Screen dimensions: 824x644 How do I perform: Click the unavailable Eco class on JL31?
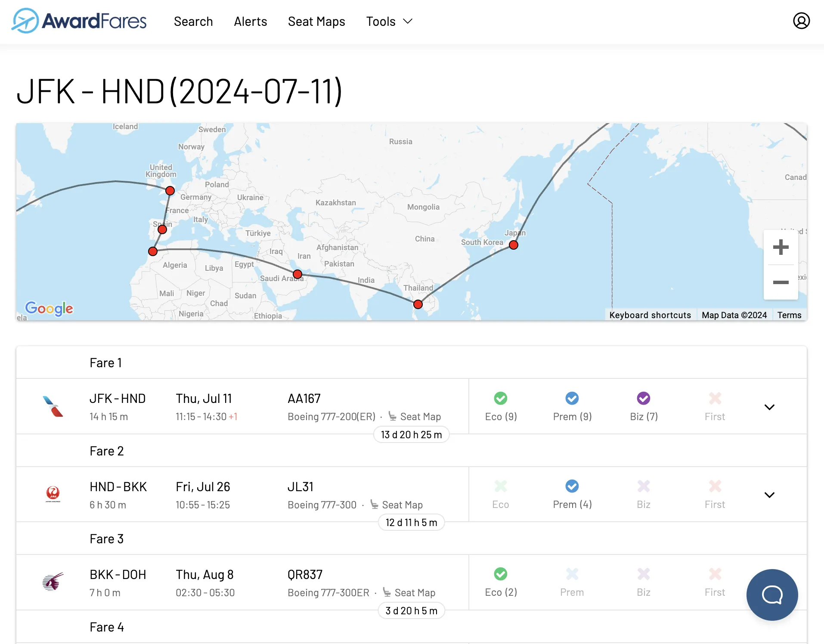pyautogui.click(x=501, y=494)
